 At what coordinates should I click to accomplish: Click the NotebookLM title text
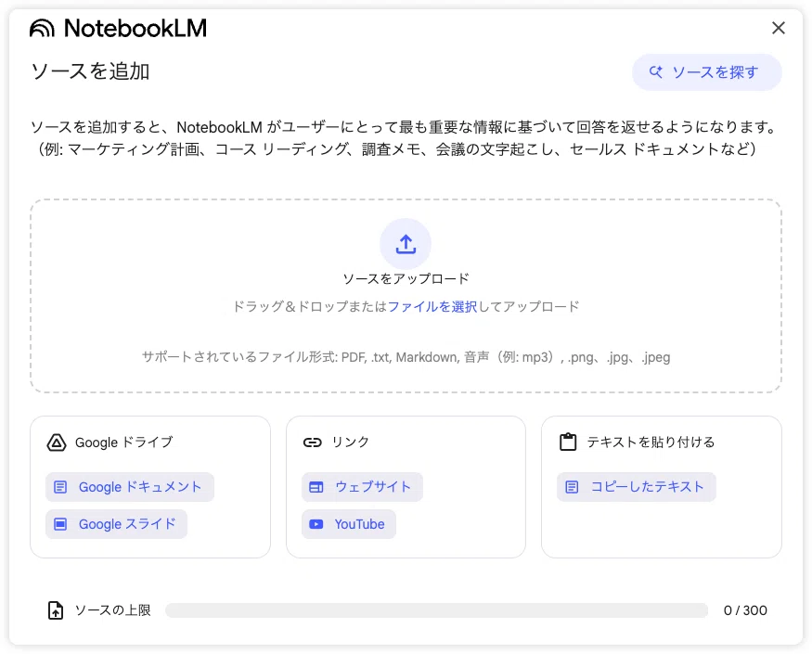(135, 28)
